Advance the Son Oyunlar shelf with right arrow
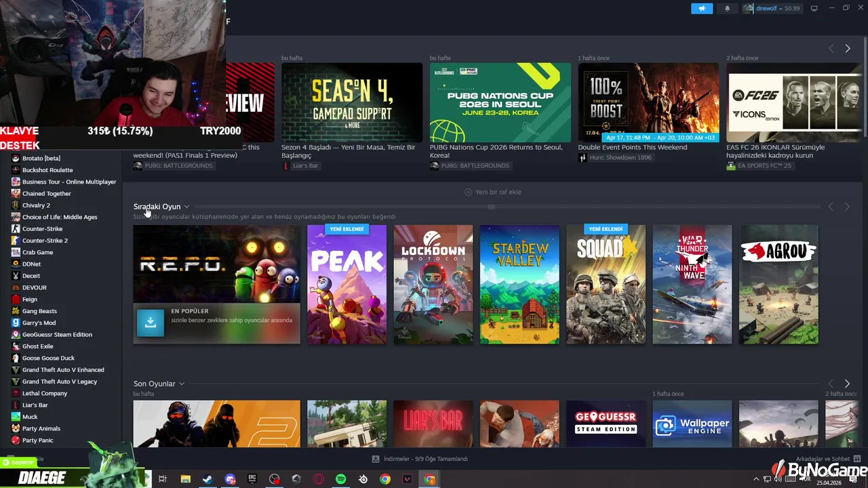Viewport: 868px width, 488px height. 847,384
